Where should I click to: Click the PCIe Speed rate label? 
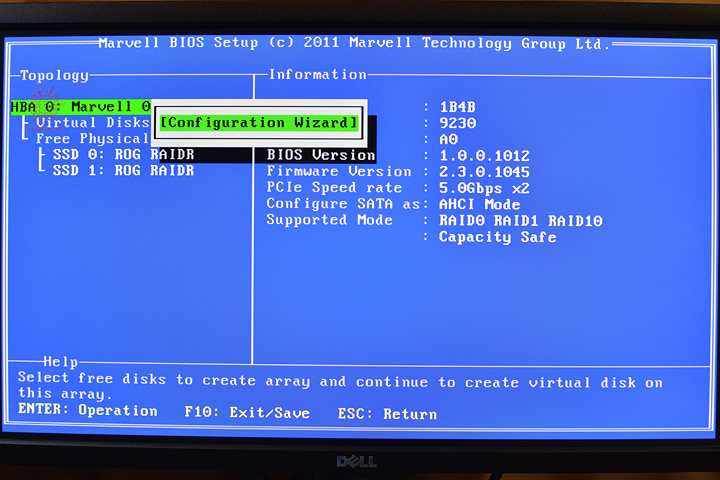(334, 187)
